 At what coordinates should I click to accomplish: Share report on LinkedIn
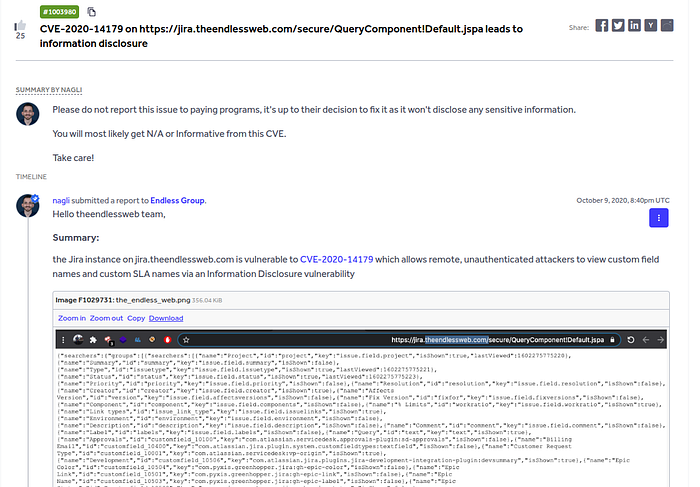point(634,25)
